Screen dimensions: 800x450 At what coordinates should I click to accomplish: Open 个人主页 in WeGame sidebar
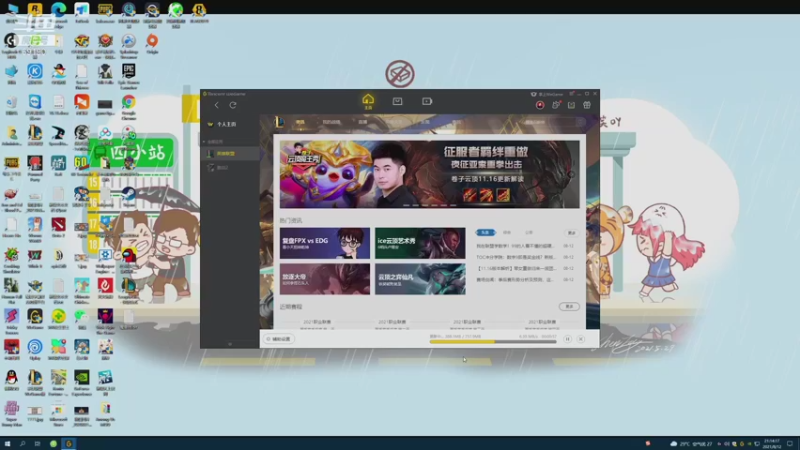coord(222,124)
